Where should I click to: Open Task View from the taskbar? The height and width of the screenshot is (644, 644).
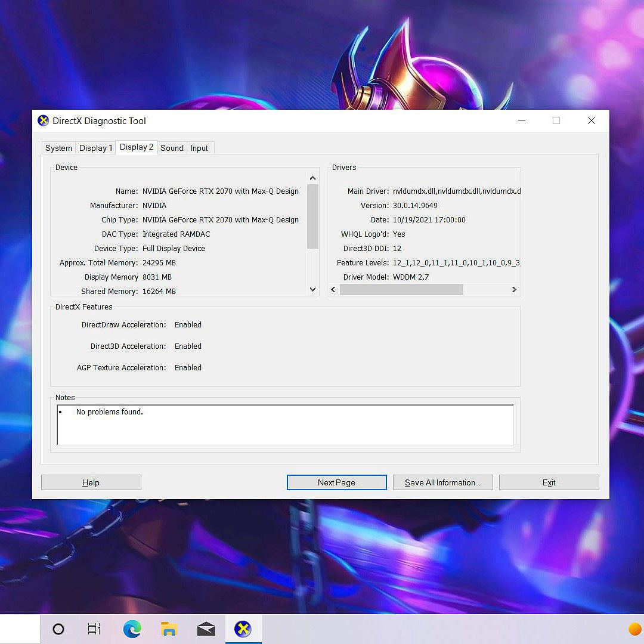pos(94,629)
